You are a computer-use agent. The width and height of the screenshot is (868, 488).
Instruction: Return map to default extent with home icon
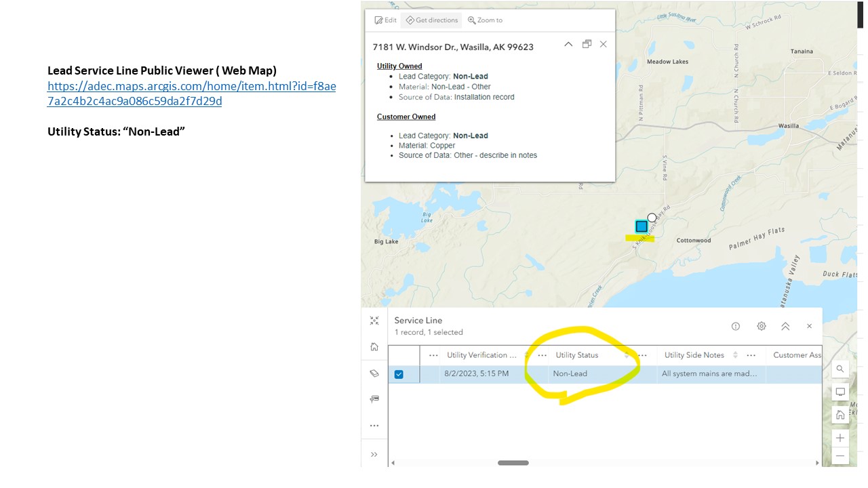pyautogui.click(x=840, y=414)
